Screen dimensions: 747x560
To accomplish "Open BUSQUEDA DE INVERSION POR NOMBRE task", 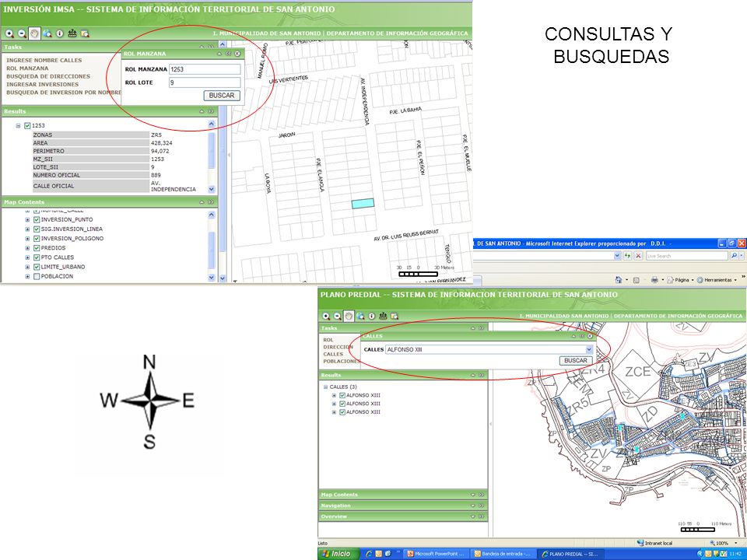I will point(63,93).
